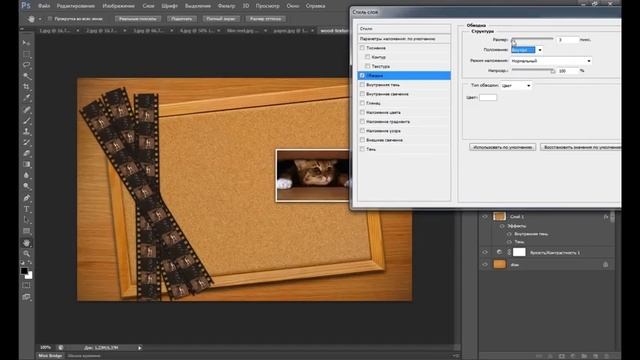Enable the Наложение цвета checkbox
Viewport: 640px width, 360px height.
pos(362,112)
